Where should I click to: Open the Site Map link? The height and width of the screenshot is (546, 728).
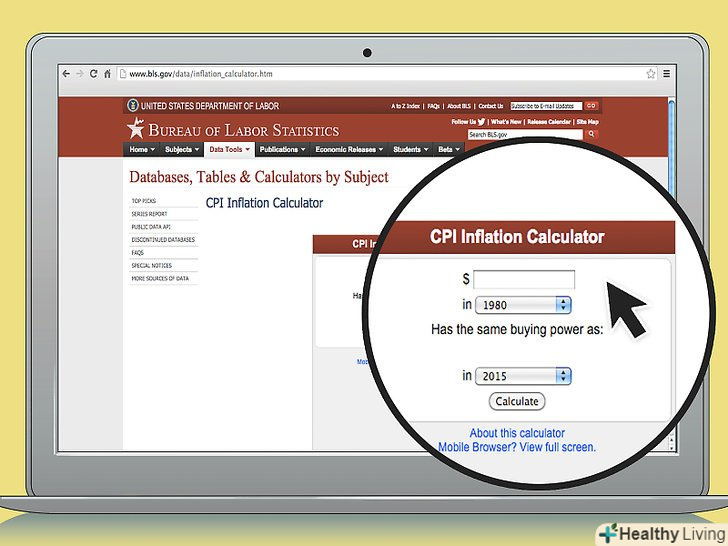pyautogui.click(x=587, y=122)
